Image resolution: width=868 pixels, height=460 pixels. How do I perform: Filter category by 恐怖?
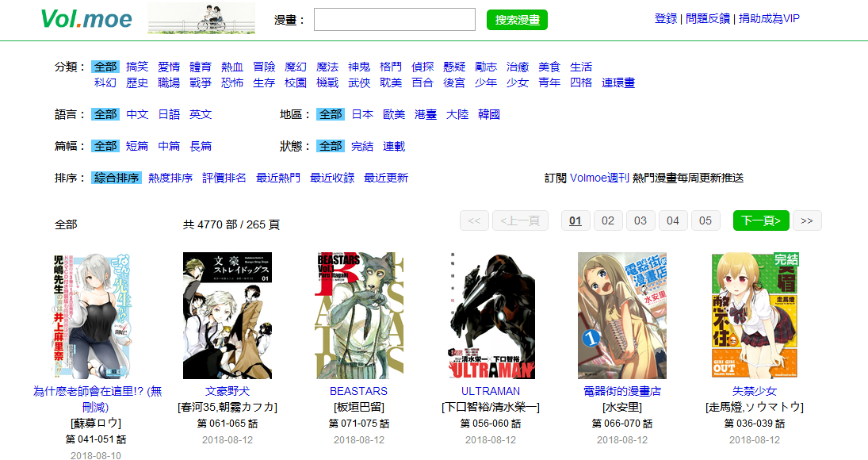(232, 82)
